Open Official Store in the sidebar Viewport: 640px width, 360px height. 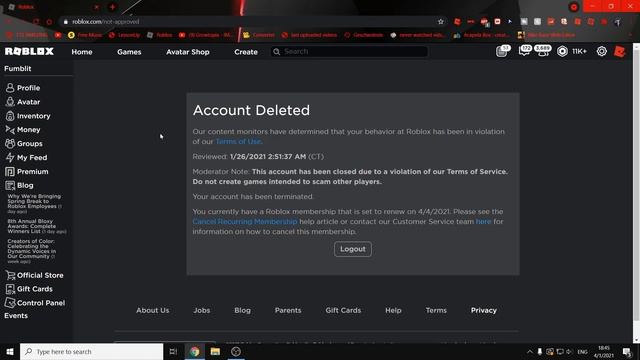pyautogui.click(x=34, y=275)
